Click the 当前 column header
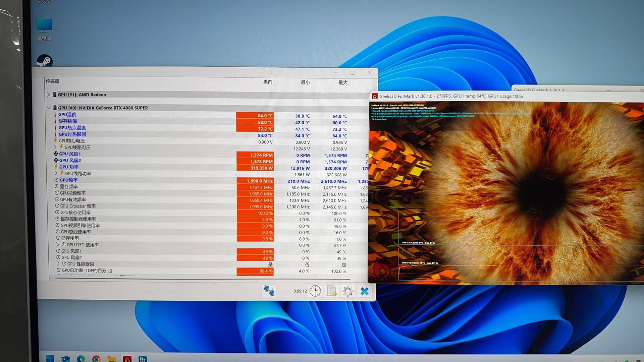 (267, 82)
